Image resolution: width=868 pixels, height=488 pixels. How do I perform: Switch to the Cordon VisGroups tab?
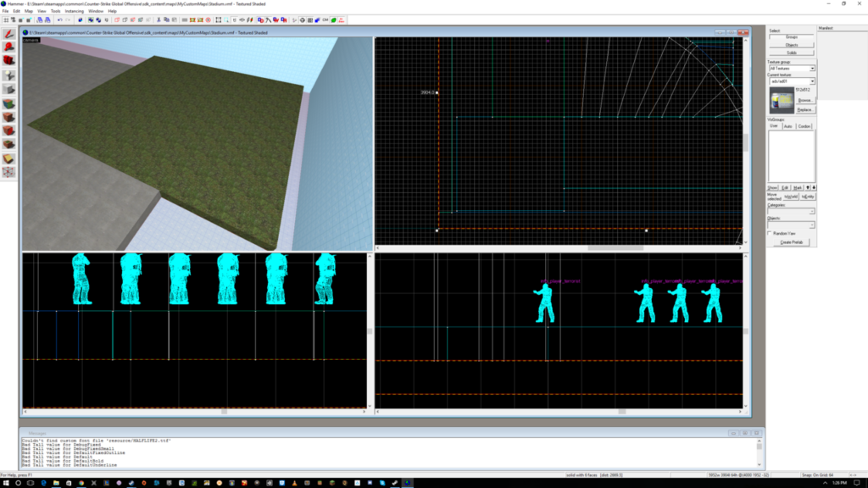804,126
